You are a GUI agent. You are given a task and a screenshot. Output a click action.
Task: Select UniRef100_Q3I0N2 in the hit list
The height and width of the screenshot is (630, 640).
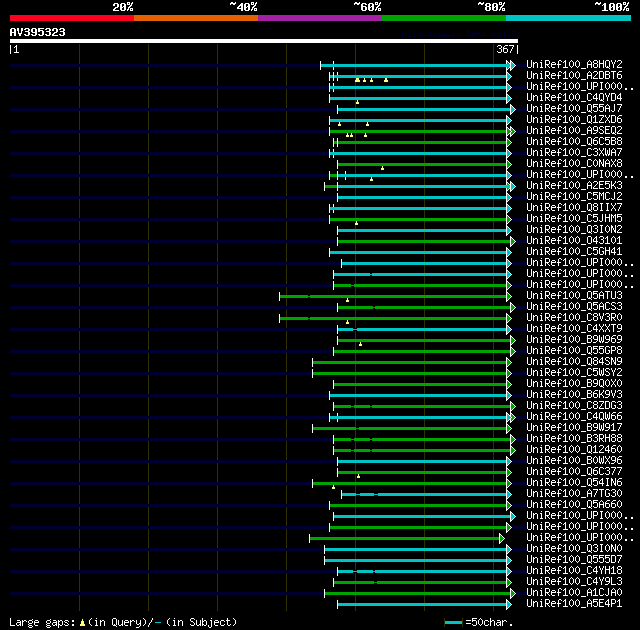[574, 230]
